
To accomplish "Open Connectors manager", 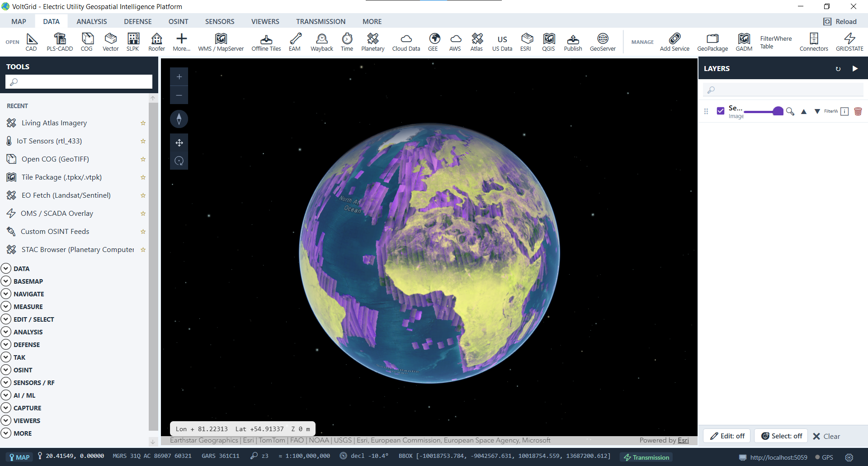I will pyautogui.click(x=814, y=42).
